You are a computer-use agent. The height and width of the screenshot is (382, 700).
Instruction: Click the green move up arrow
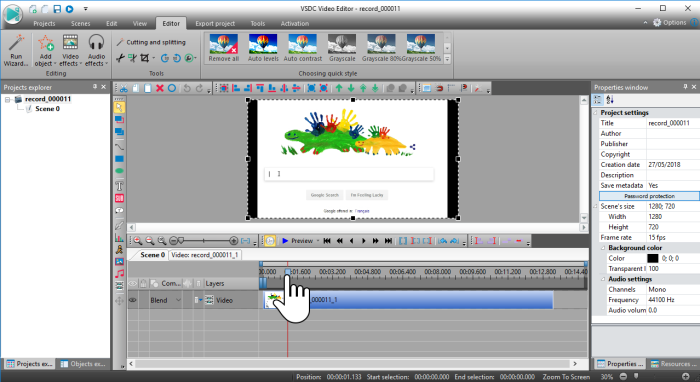[339, 88]
